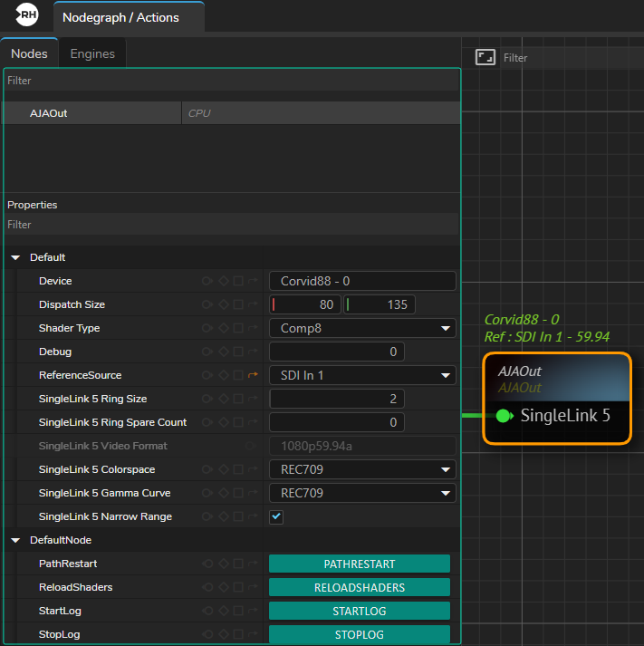Open the ReferenceSource SDI In 1 dropdown
Image resolution: width=644 pixels, height=646 pixels.
(362, 375)
